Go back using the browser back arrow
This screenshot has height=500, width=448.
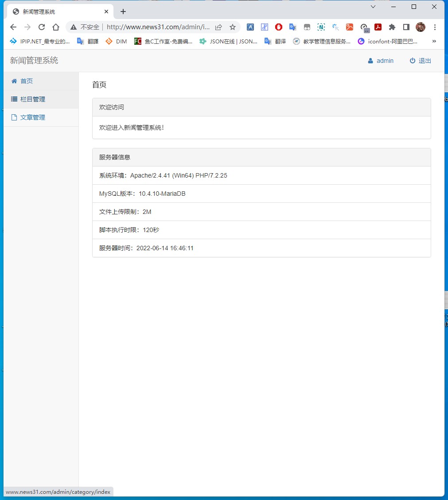click(13, 27)
